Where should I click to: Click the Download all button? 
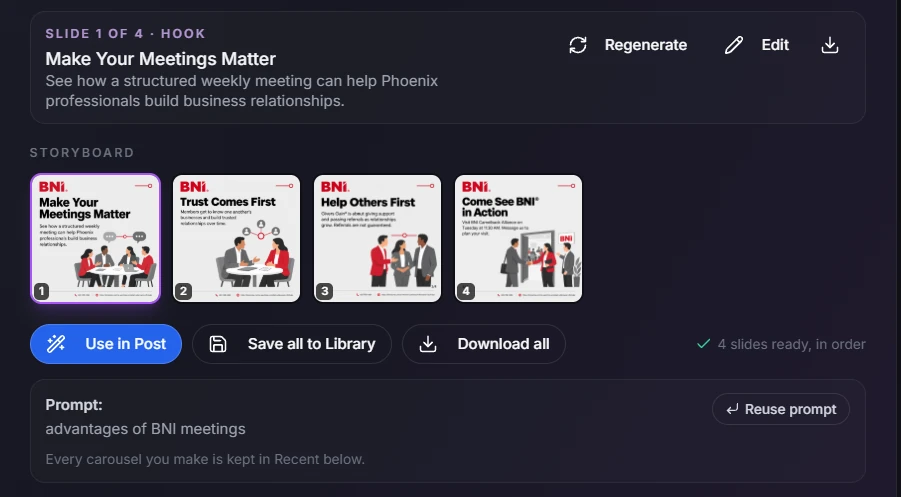pyautogui.click(x=484, y=344)
